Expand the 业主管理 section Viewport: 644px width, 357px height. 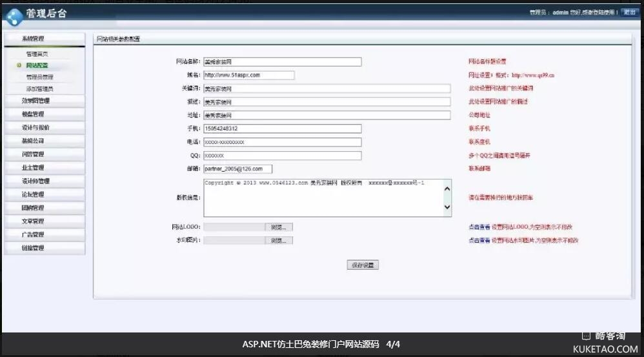45,168
